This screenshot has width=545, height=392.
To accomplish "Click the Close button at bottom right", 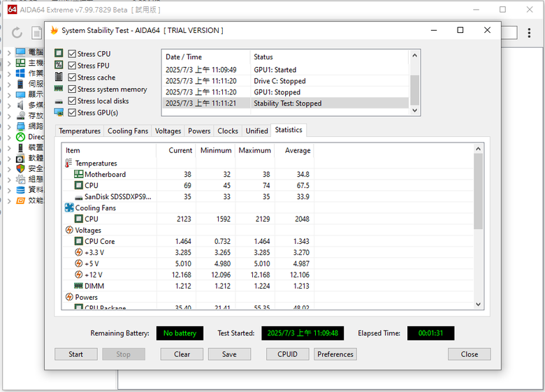I will pos(470,354).
